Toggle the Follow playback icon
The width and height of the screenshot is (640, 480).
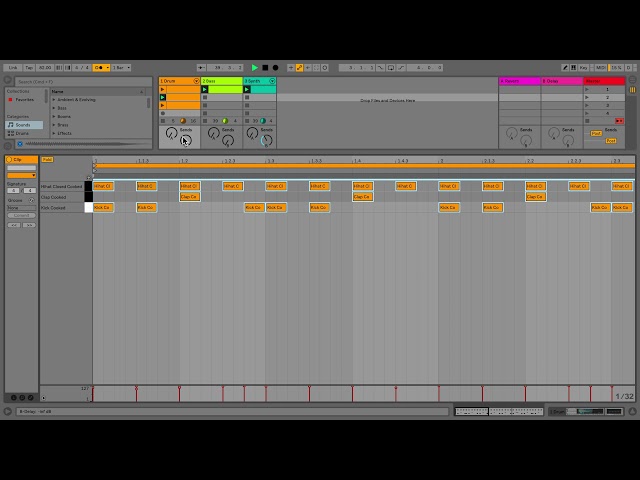tap(201, 67)
